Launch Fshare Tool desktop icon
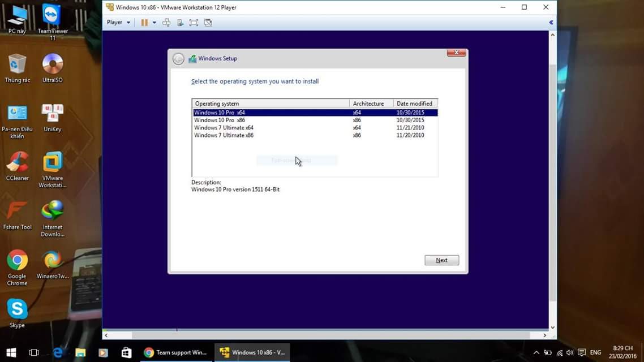The height and width of the screenshot is (362, 644). coord(17,216)
